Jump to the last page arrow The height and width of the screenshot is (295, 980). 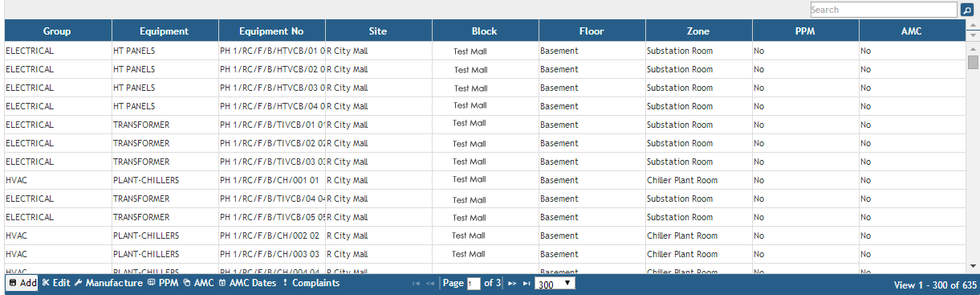coord(527,284)
